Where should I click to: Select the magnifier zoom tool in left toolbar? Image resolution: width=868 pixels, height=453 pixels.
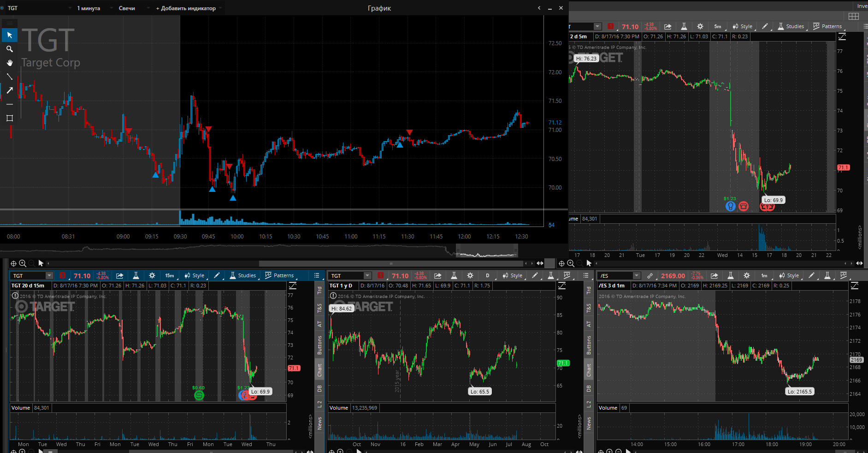[9, 49]
